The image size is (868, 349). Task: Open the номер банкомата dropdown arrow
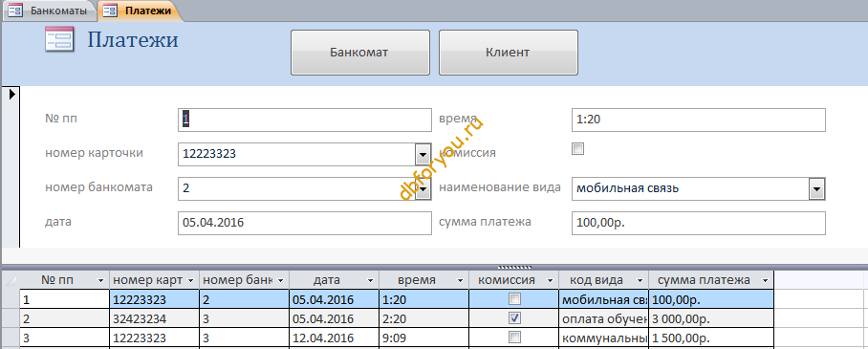[x=423, y=189]
